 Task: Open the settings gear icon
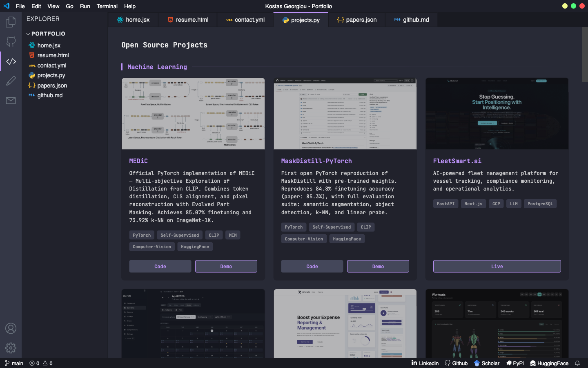pyautogui.click(x=11, y=348)
